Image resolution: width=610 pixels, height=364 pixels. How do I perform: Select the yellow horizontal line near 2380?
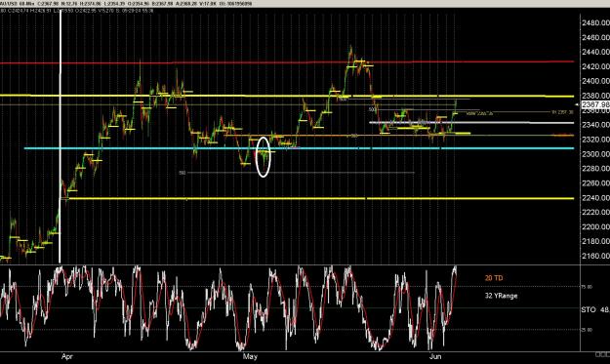click(287, 96)
